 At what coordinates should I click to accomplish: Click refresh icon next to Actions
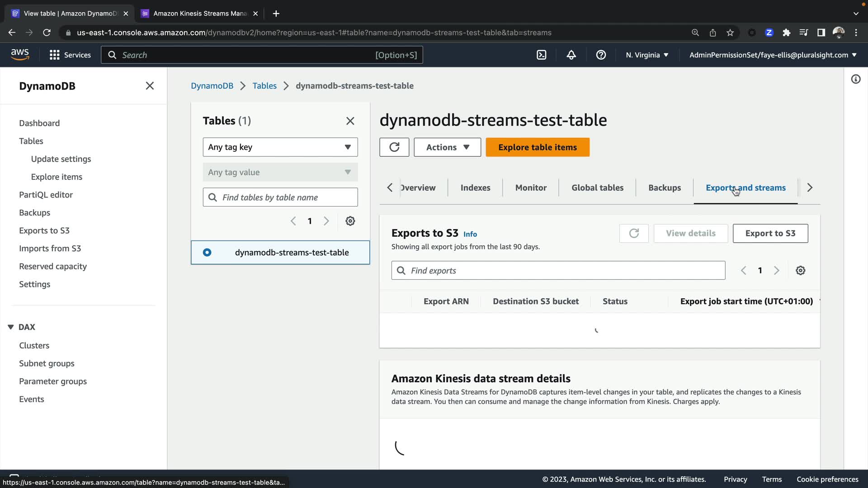pos(394,147)
